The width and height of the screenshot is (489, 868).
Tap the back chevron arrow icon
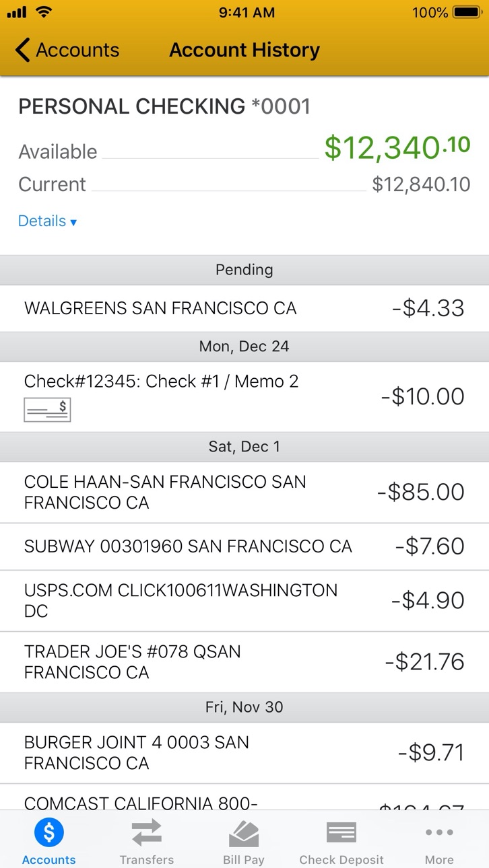click(x=22, y=50)
